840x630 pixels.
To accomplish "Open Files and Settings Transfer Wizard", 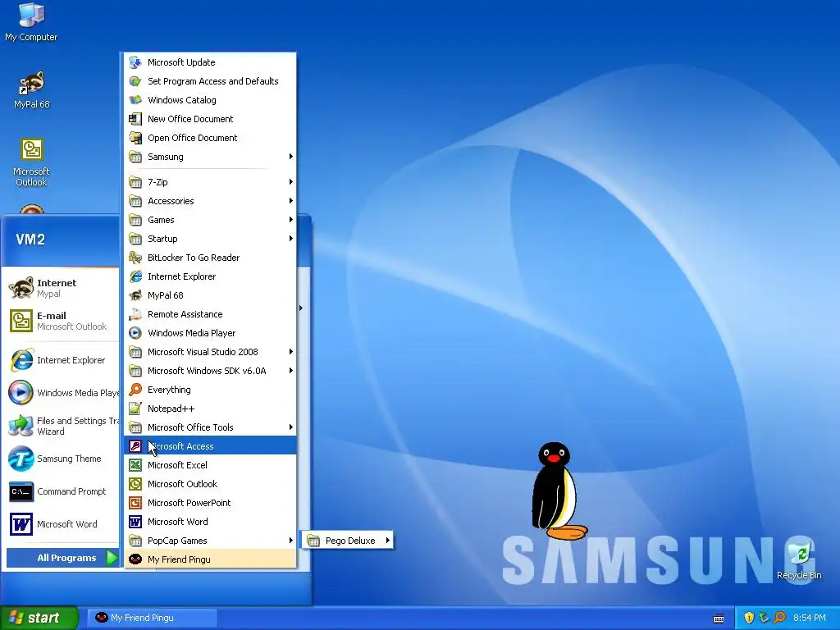I will click(62, 426).
